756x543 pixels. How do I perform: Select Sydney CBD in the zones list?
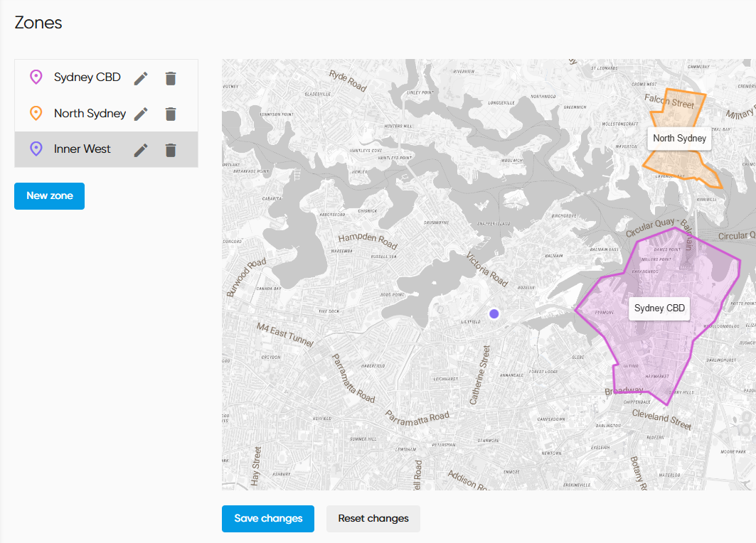pos(87,77)
